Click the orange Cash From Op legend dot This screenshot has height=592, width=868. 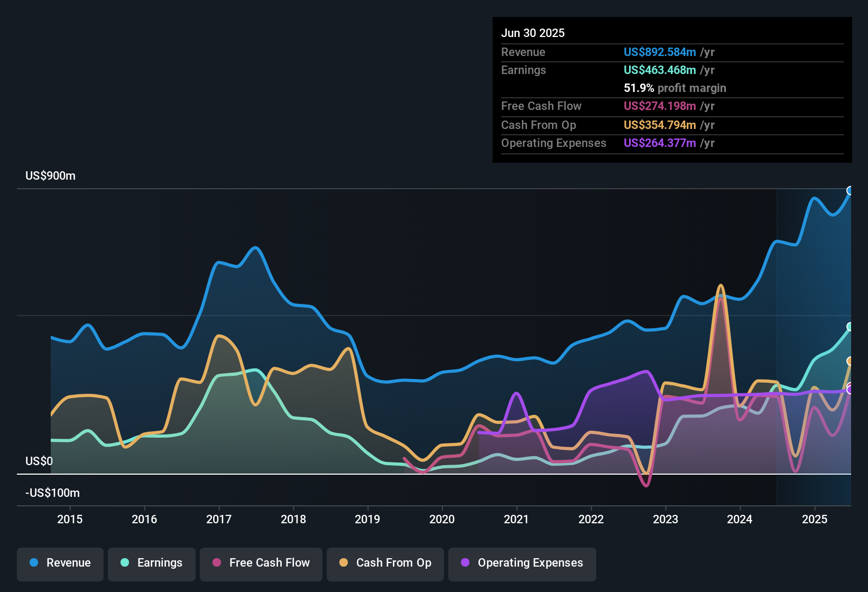click(344, 562)
